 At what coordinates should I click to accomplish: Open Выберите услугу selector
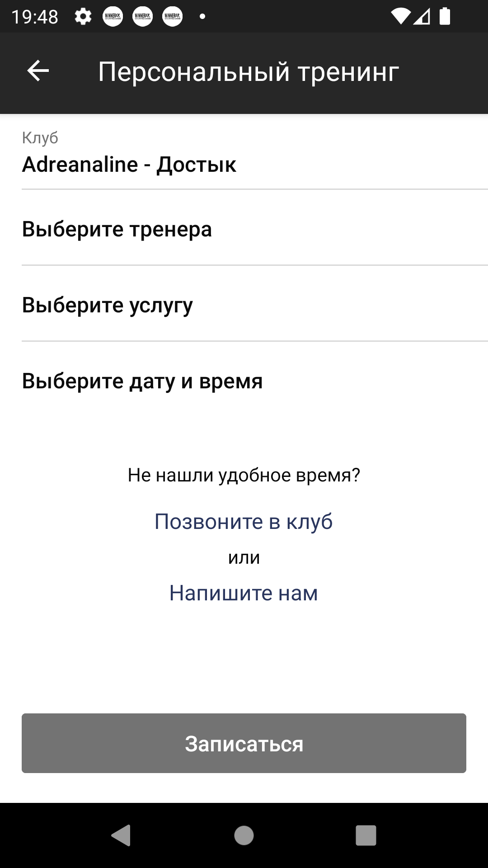pos(255,304)
